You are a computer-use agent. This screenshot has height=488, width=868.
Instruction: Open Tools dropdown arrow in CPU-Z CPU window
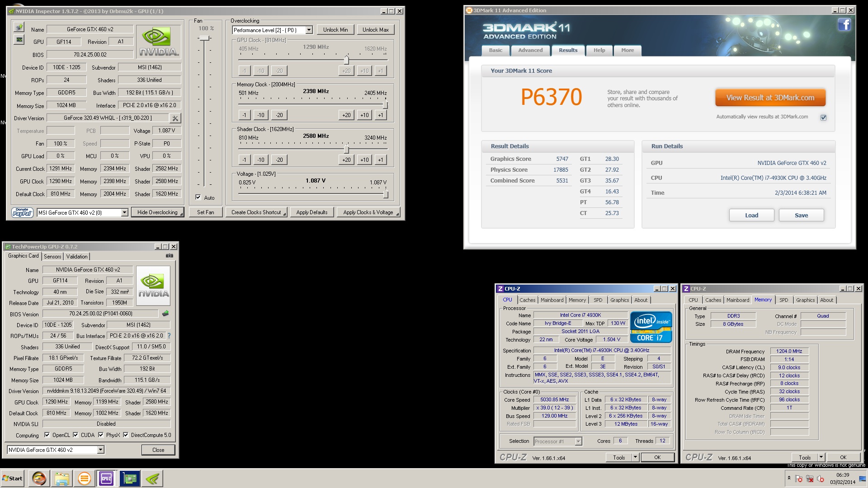635,457
